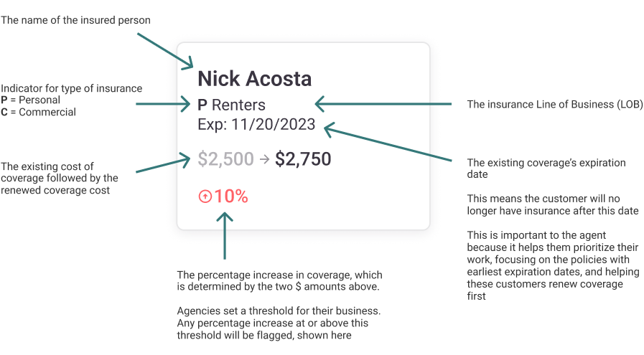Click the small arrow between dollar amounts
This screenshot has width=644, height=355.
(x=264, y=159)
